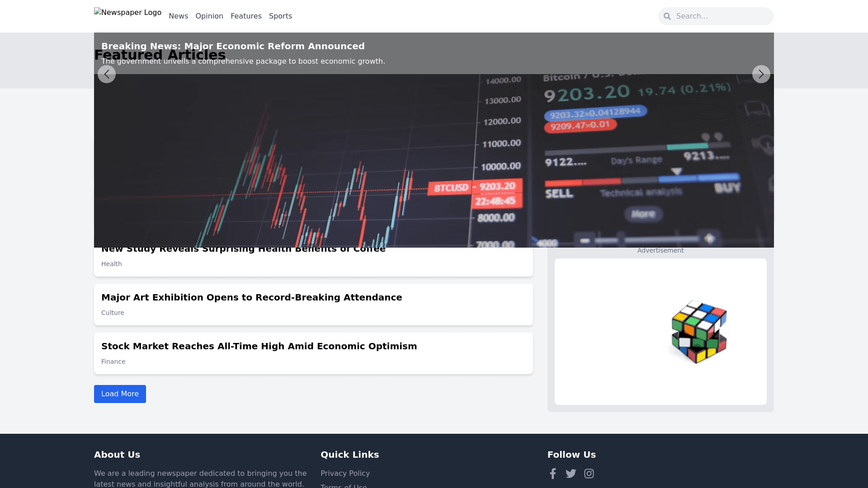Open the News menu item
Screen dimensions: 868x488
[x=178, y=16]
